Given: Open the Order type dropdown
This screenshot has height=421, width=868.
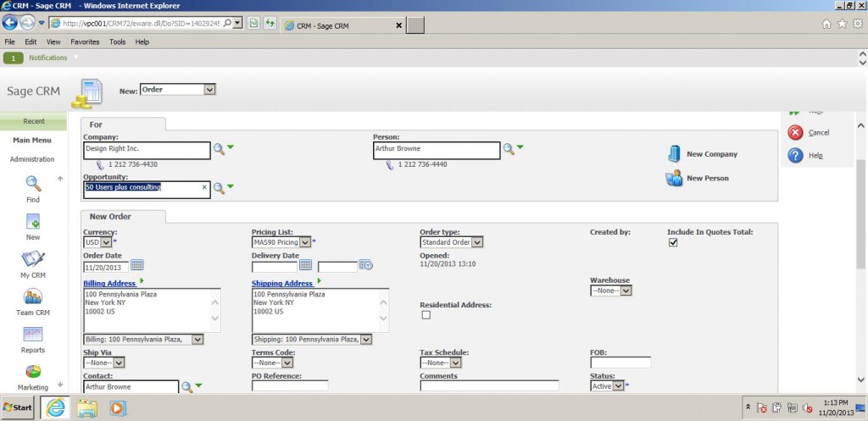Looking at the screenshot, I should click(x=451, y=242).
